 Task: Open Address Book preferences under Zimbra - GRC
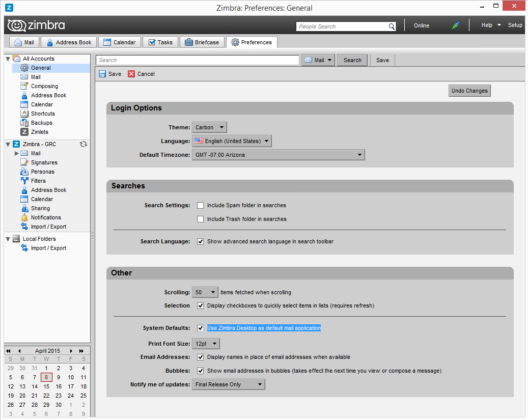pyautogui.click(x=48, y=190)
